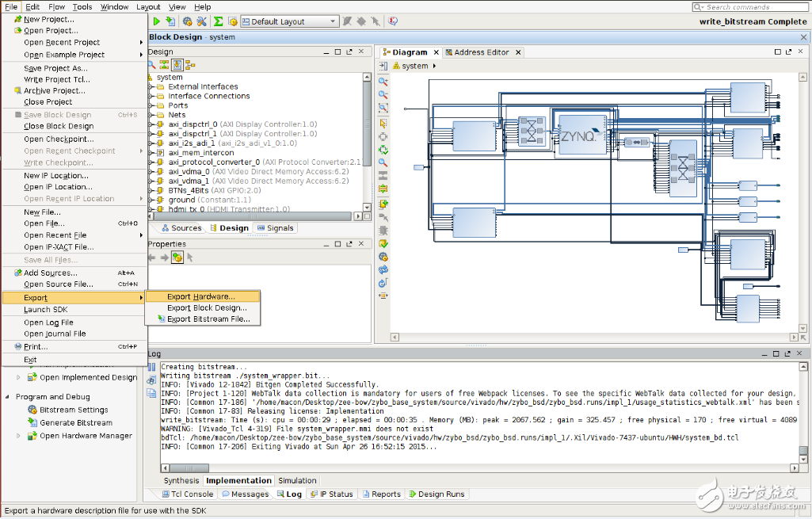Click the green Run arrow in toolbar
The width and height of the screenshot is (812, 519).
pos(157,21)
